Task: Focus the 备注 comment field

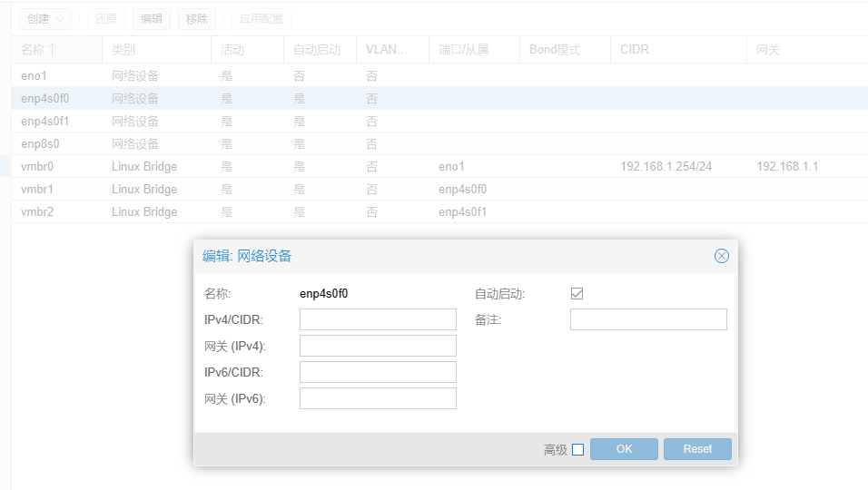Action: tap(648, 319)
